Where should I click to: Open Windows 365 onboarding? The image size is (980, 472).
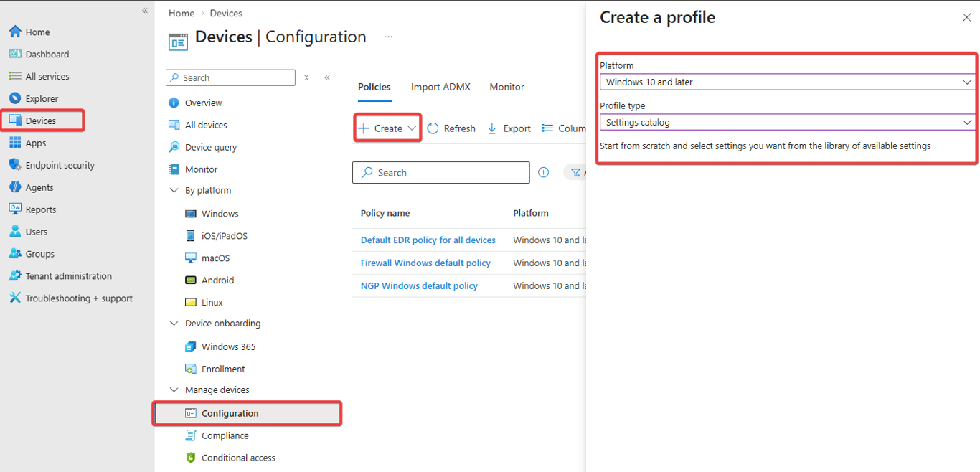click(x=228, y=346)
